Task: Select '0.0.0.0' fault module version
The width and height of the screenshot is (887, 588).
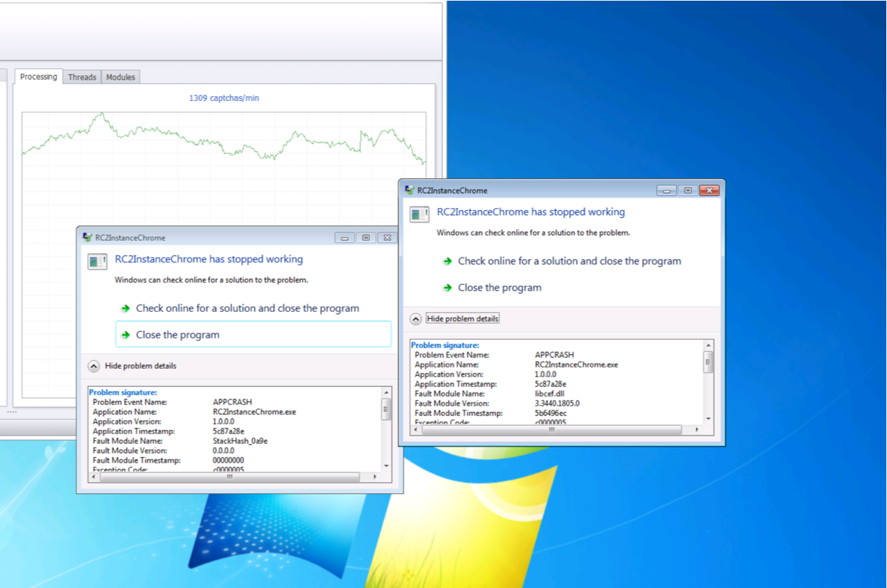Action: click(x=223, y=451)
